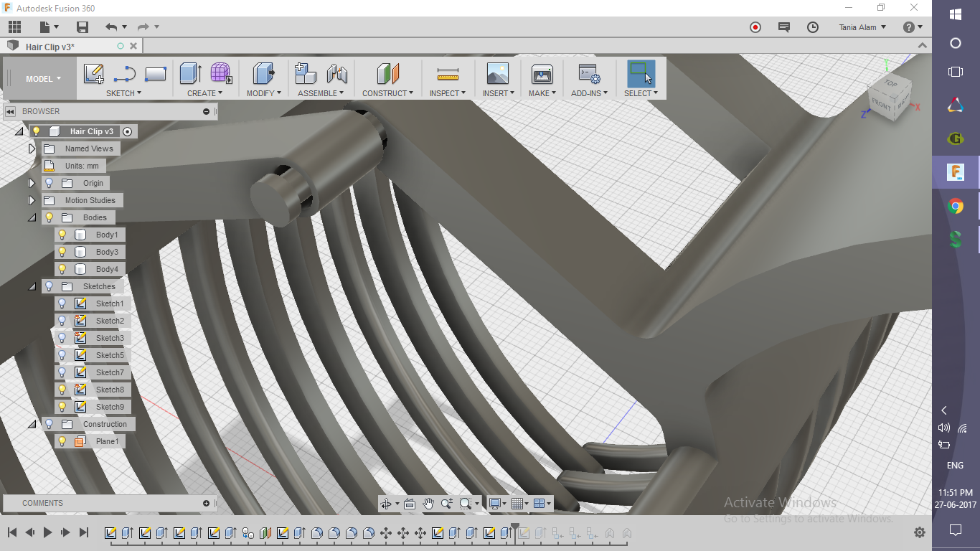Collapse the Sketches folder
The width and height of the screenshot is (980, 551).
tap(32, 286)
